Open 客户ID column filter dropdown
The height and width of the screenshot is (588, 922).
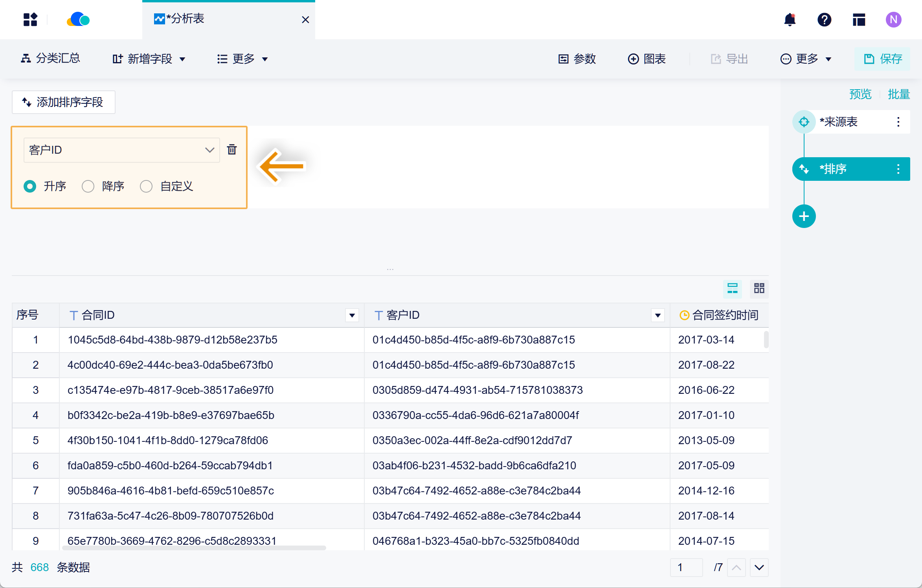click(x=658, y=315)
